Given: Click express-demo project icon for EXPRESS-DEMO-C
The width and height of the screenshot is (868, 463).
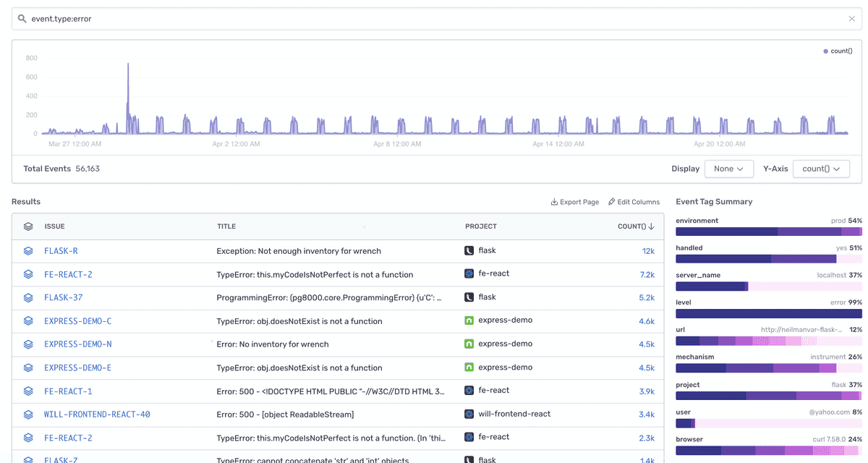Looking at the screenshot, I should tap(469, 320).
